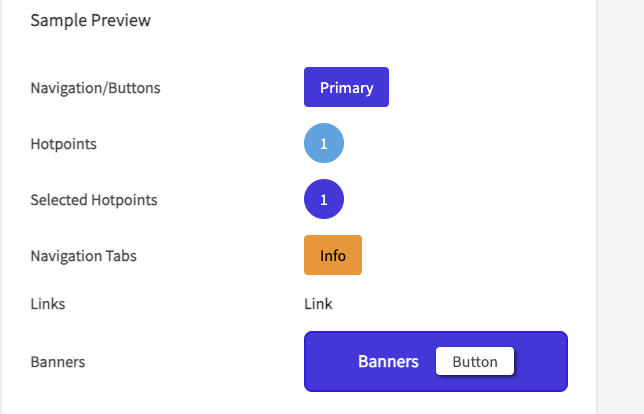Select the dark blue selected hotpoint
This screenshot has height=414, width=644.
click(324, 200)
